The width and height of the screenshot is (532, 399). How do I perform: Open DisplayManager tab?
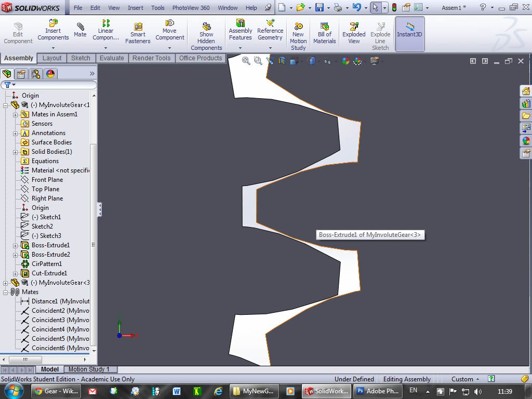click(50, 74)
